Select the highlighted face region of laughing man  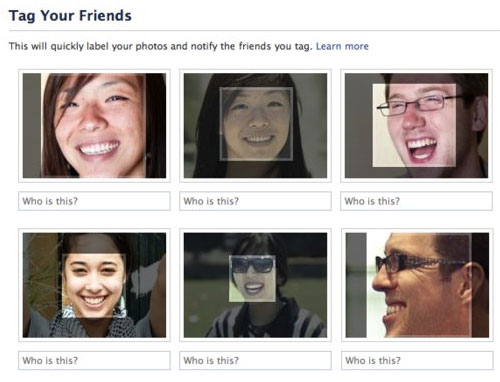coord(414,125)
